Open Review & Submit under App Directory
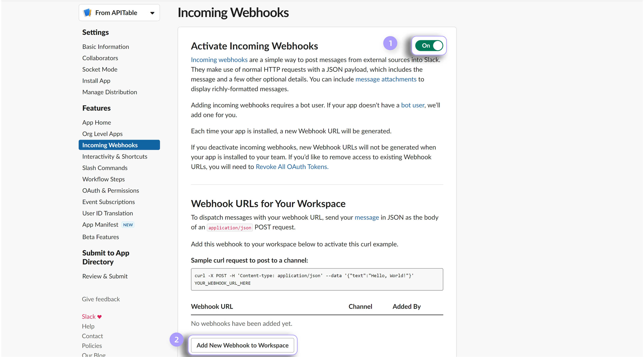This screenshot has width=644, height=357. coord(105,276)
